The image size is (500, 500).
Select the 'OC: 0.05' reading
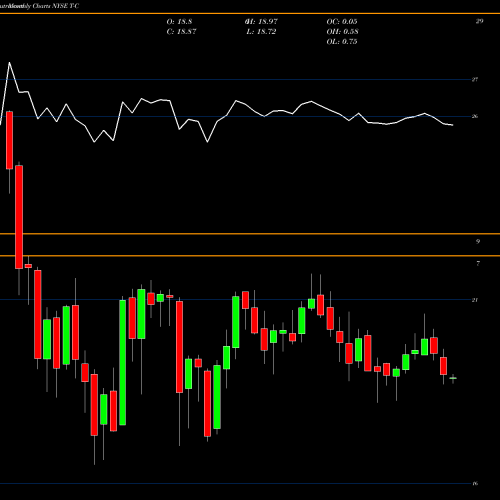click(x=342, y=22)
